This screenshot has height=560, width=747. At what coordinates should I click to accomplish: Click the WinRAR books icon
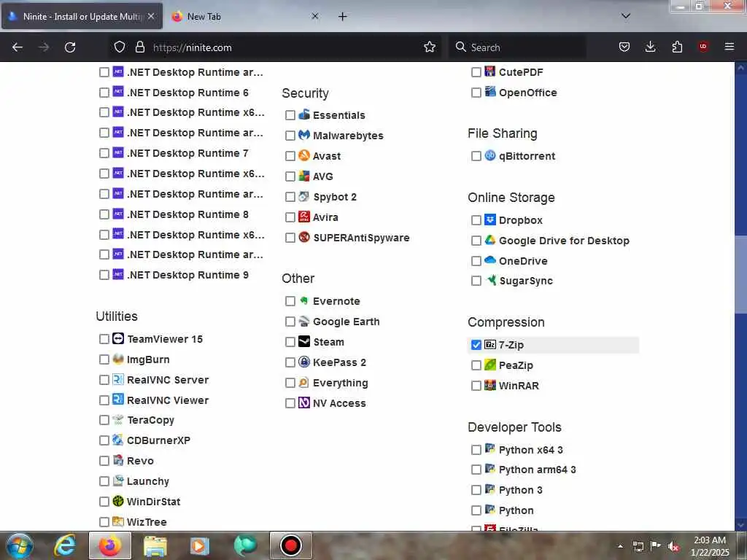[490, 385]
